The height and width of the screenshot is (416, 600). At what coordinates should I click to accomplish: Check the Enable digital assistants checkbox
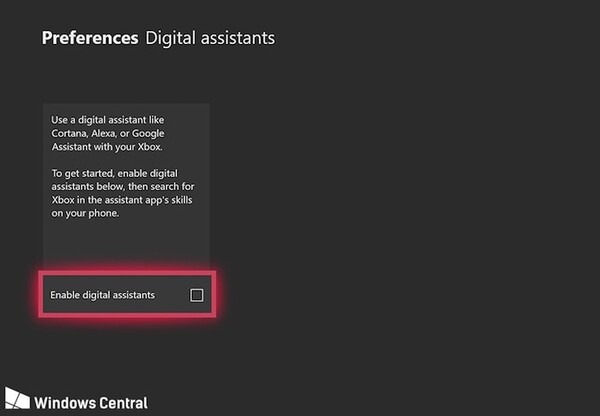click(x=196, y=295)
